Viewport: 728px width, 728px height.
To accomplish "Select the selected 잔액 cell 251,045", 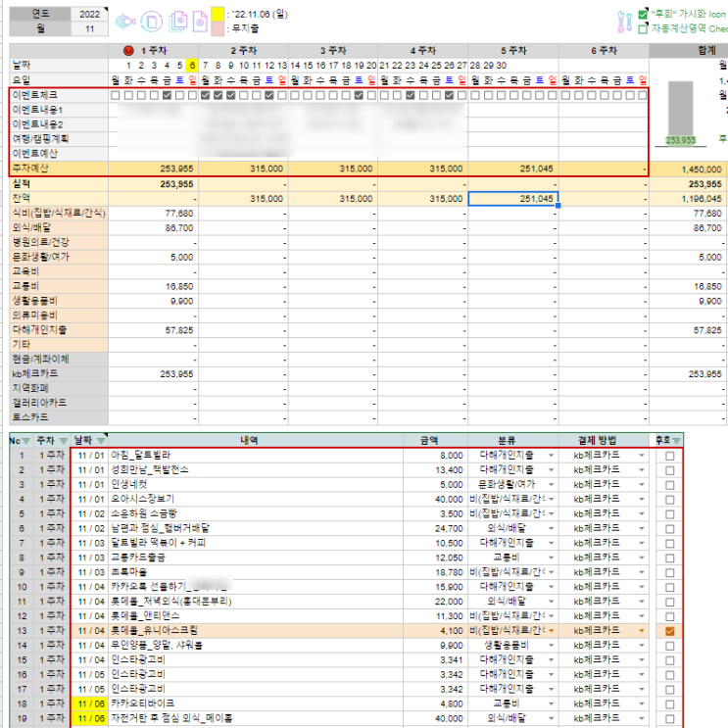I will [x=513, y=199].
